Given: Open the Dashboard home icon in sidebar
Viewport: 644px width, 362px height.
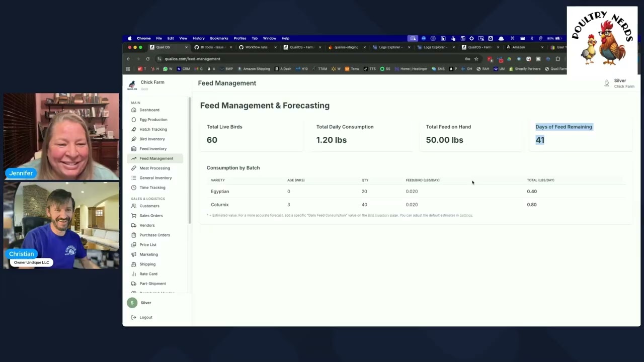Looking at the screenshot, I should coord(134,110).
